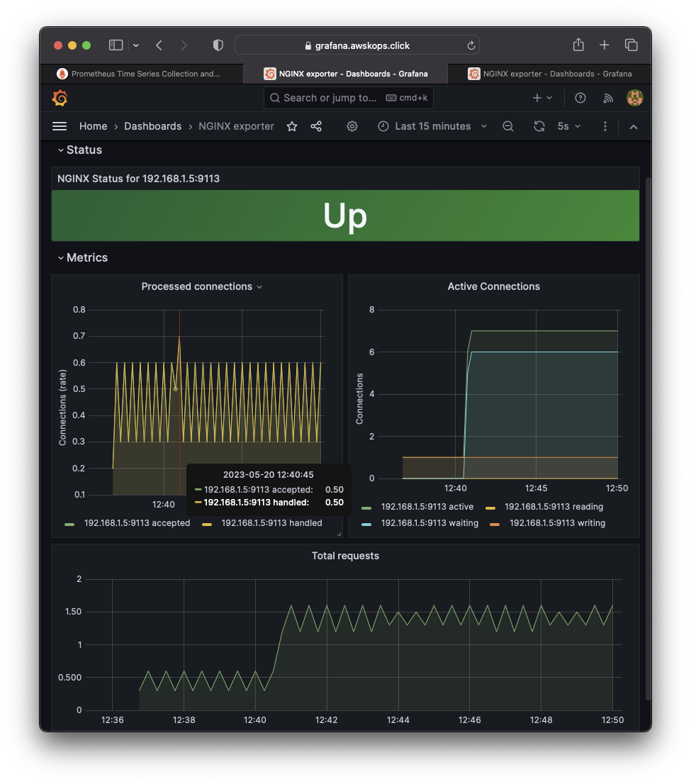Toggle handled series in legend
The width and height of the screenshot is (691, 784).
coord(271,523)
